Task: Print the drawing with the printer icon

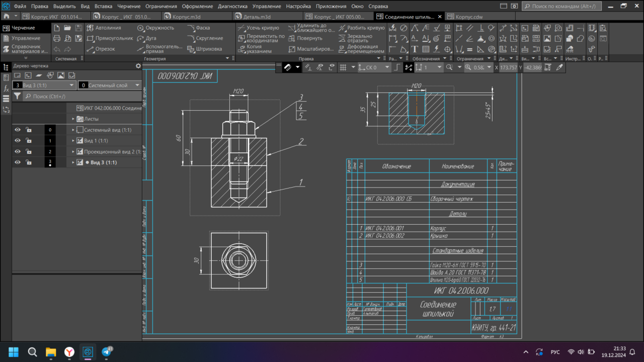Action: 57,38
